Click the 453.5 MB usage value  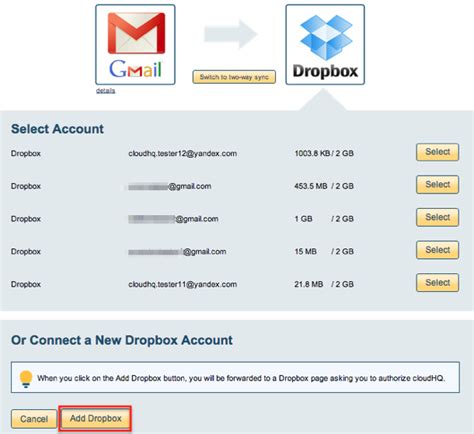(311, 186)
